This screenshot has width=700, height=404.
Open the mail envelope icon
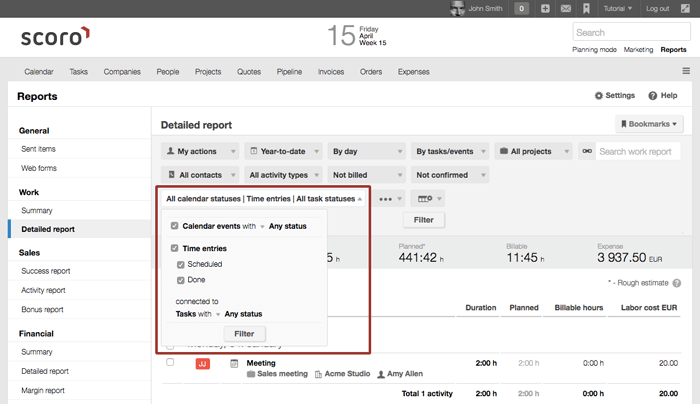click(x=566, y=8)
